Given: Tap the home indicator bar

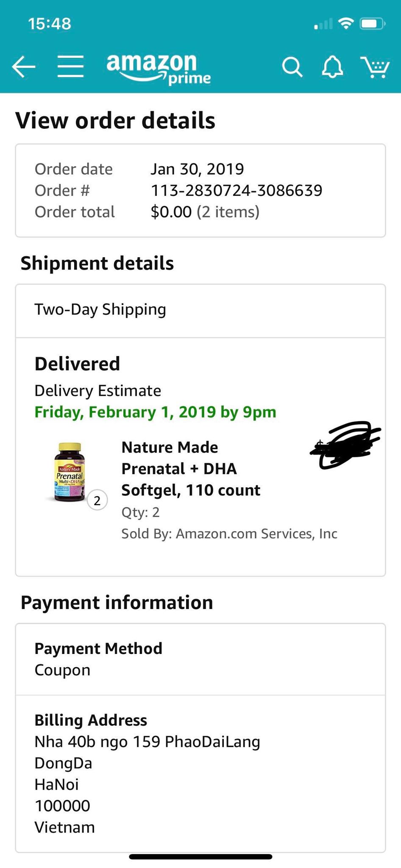Looking at the screenshot, I should click(x=200, y=857).
